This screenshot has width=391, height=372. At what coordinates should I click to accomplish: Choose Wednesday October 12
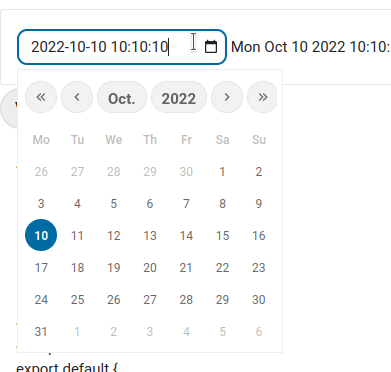(114, 236)
